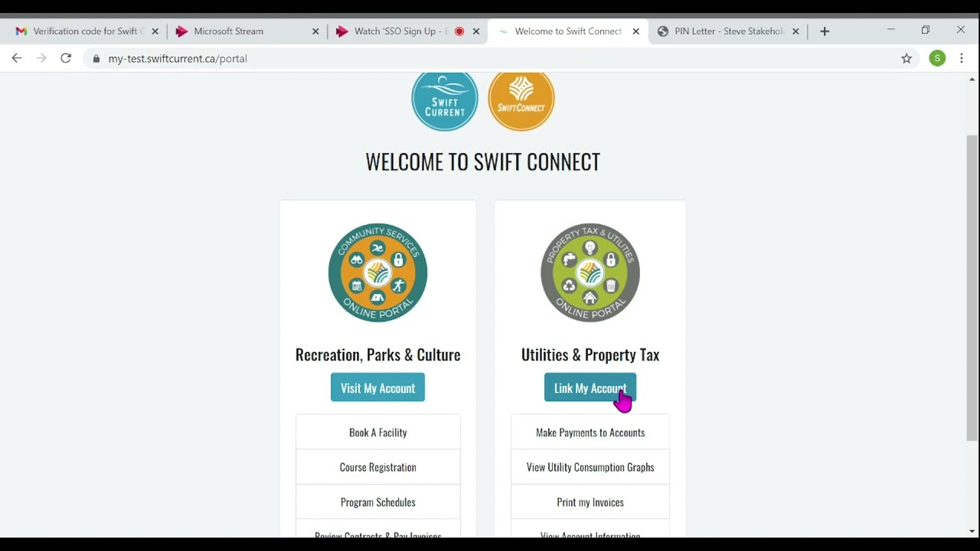Click the Utilities & Property Tax heading

pos(590,354)
